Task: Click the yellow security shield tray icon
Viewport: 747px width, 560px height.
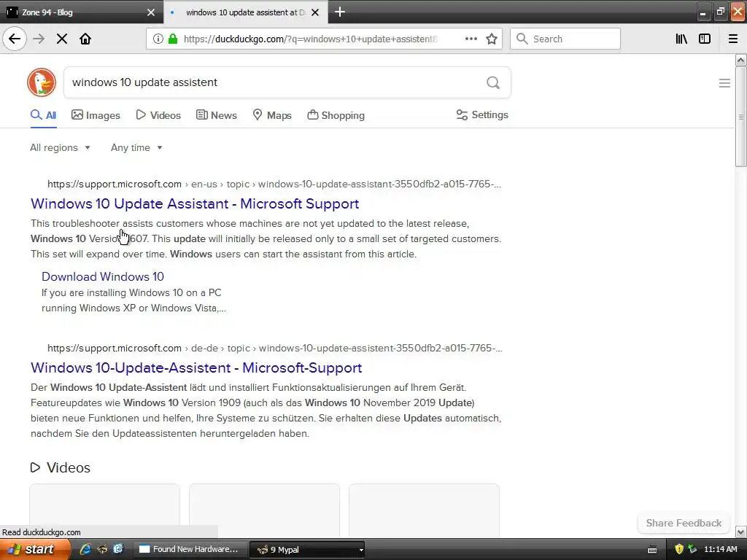Action: pos(679,549)
